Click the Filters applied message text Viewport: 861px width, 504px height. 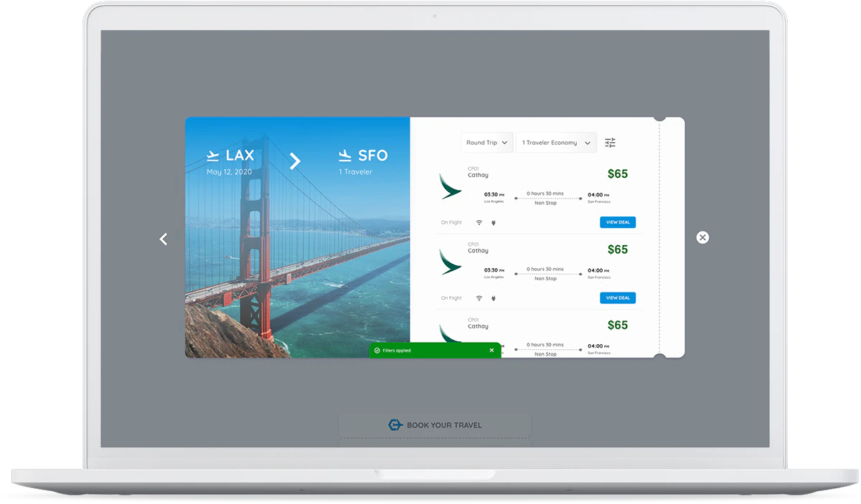pos(397,351)
